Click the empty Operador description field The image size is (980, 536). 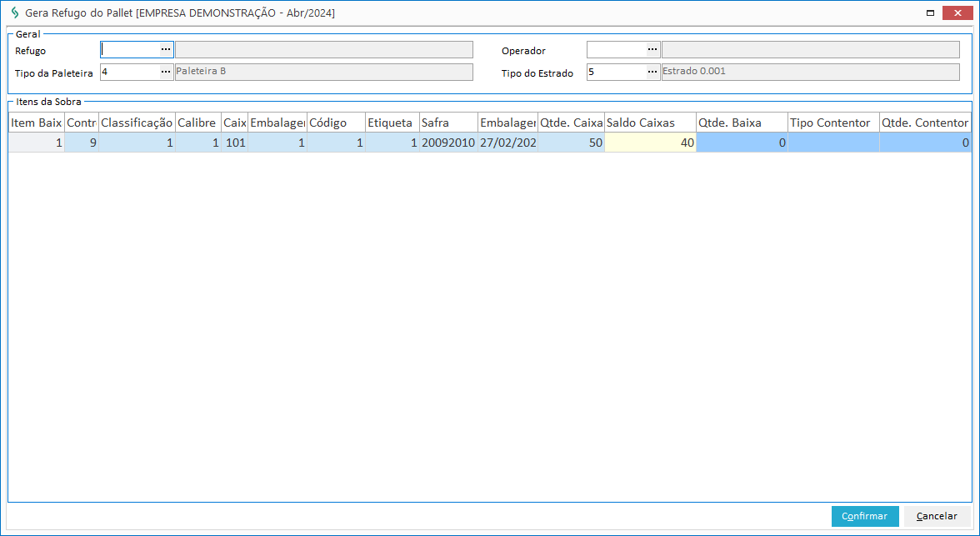(811, 49)
